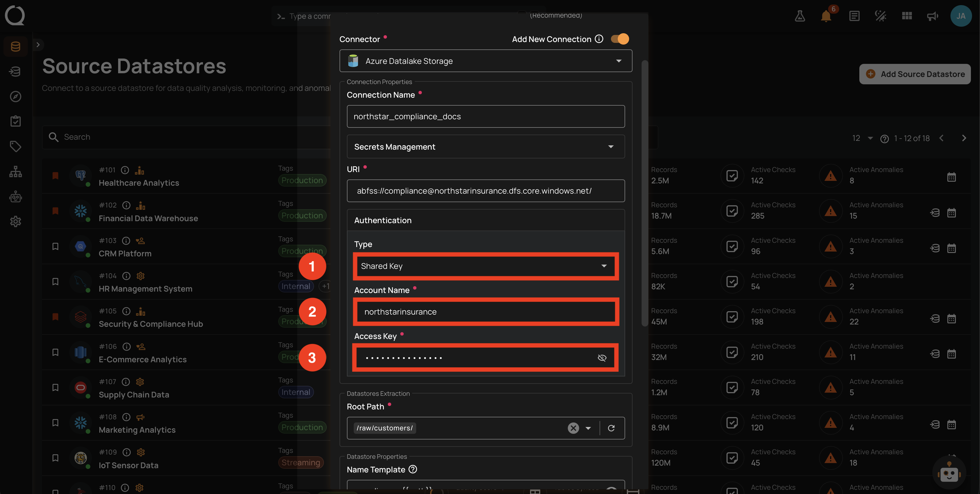Open the Settings gear sidebar icon

point(16,221)
